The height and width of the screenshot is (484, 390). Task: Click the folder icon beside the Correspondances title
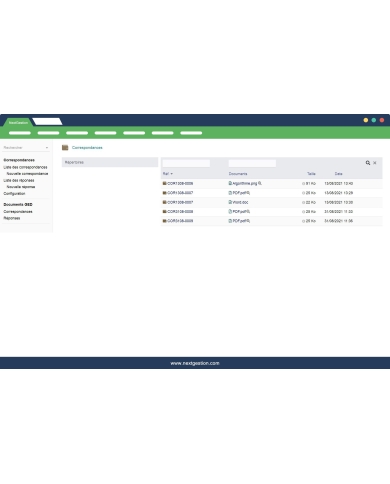pyautogui.click(x=65, y=147)
